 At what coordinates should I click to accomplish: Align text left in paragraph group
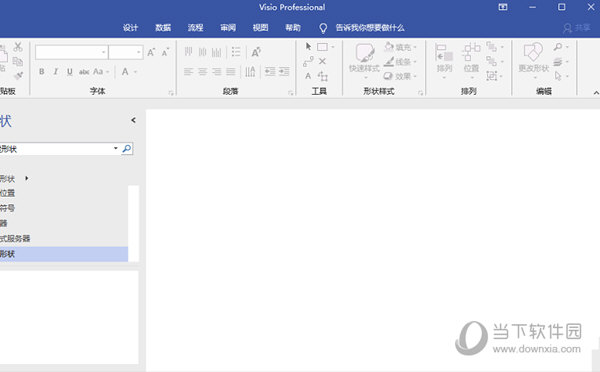click(x=188, y=72)
